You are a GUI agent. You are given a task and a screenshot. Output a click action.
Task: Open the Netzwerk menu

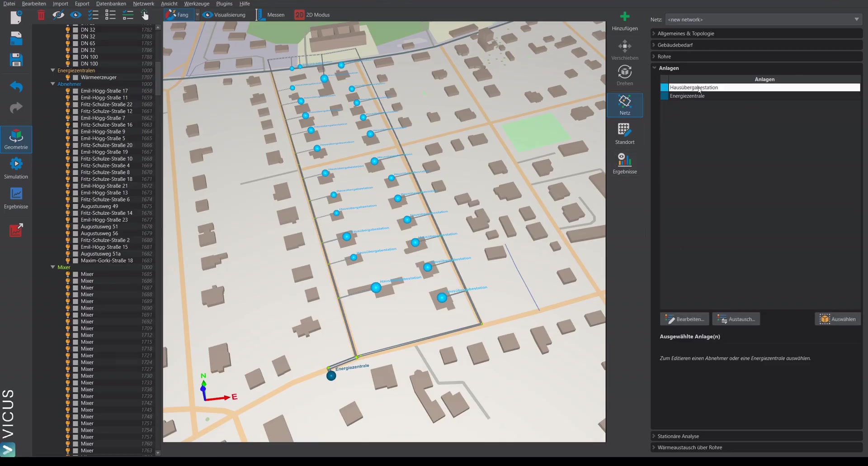pyautogui.click(x=143, y=4)
